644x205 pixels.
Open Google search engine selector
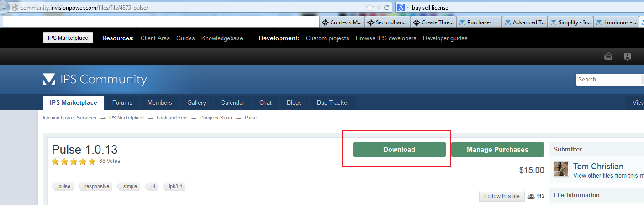[402, 7]
